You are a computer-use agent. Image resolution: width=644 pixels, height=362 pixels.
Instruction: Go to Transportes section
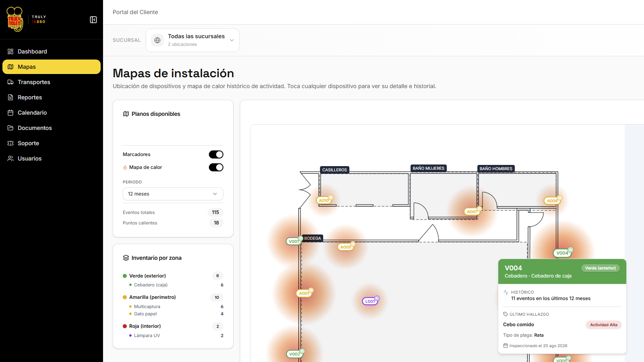[x=52, y=82]
